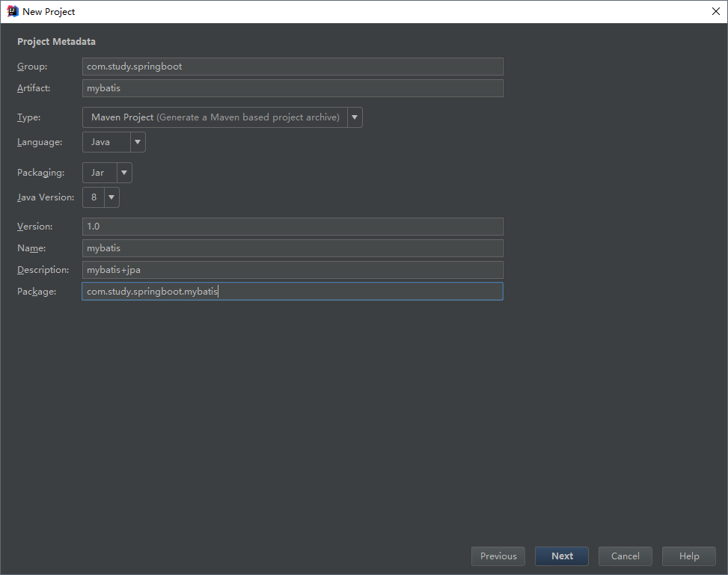The width and height of the screenshot is (728, 575).
Task: Click the Description field with mybatis+jpa
Action: pyautogui.click(x=293, y=270)
